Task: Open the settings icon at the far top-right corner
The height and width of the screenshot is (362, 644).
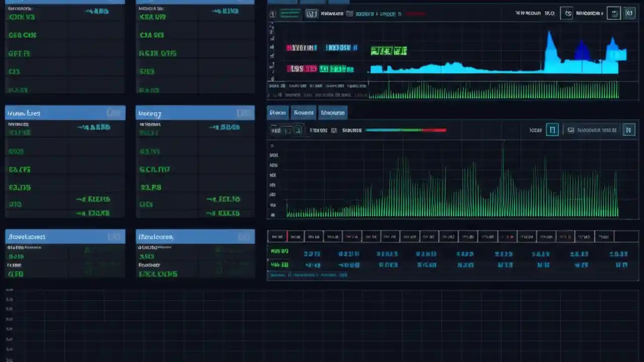Action: point(629,13)
